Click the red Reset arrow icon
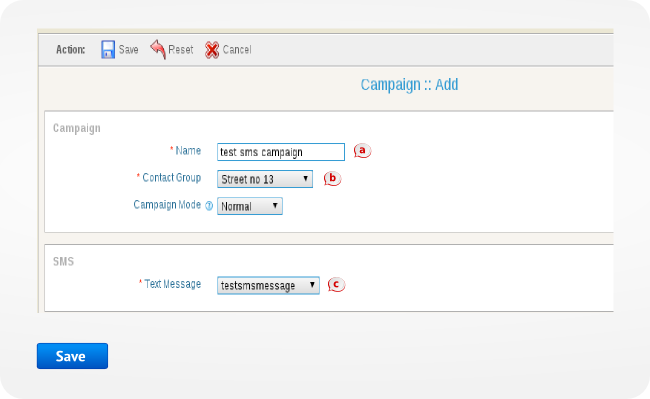 (x=158, y=49)
